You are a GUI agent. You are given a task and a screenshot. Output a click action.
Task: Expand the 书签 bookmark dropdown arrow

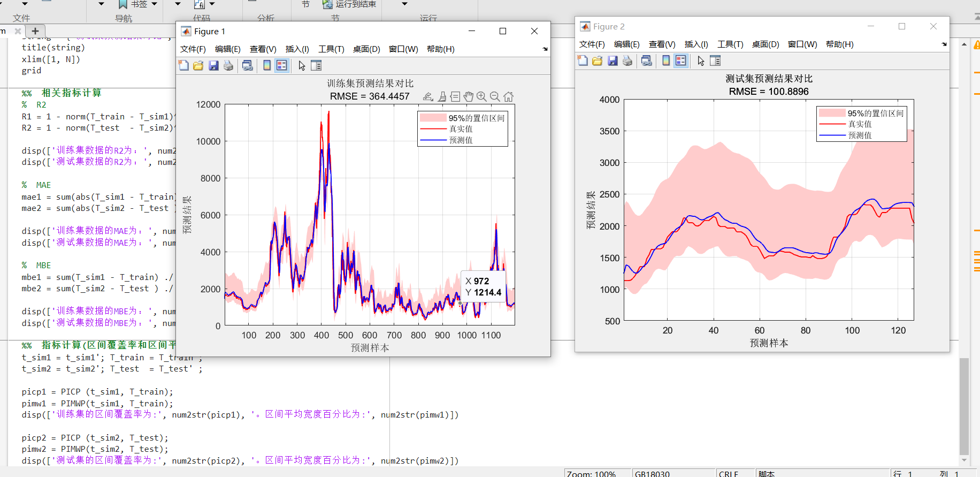pos(155,4)
